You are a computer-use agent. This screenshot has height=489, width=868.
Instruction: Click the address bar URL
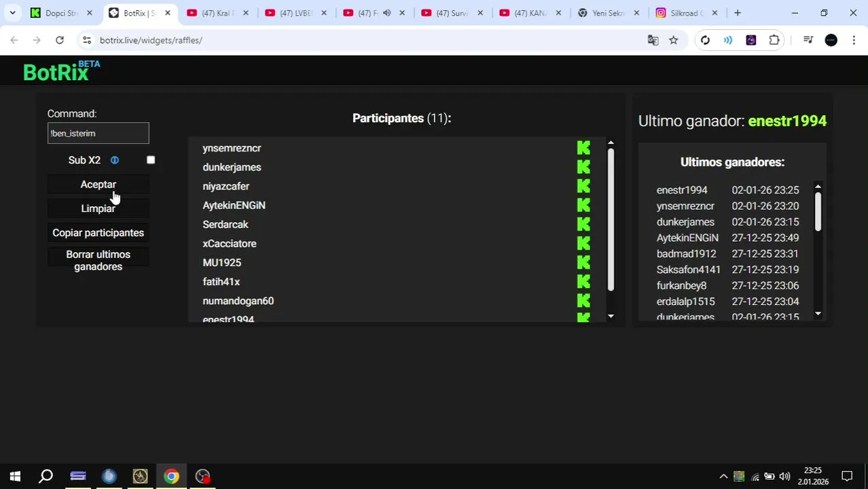(x=151, y=41)
